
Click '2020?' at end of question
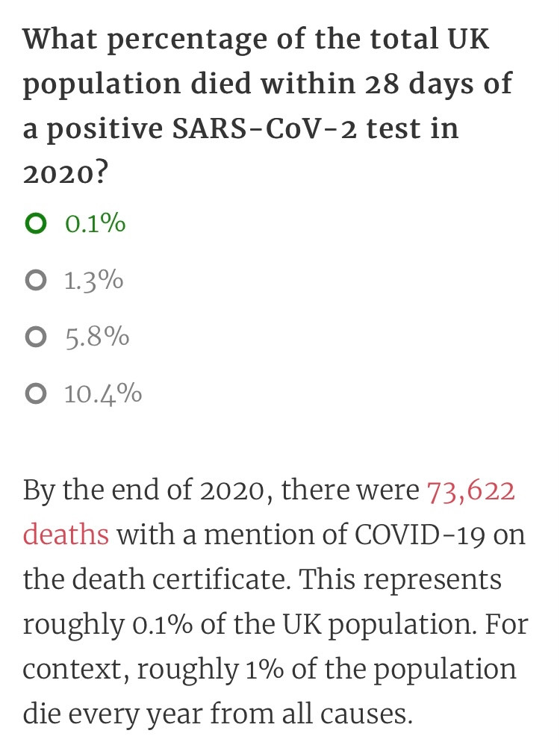66,173
